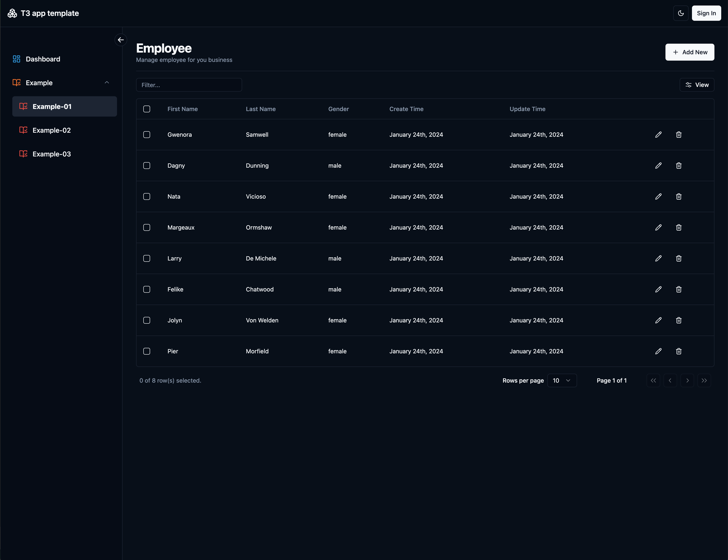Open Example-02 in the sidebar

[52, 130]
